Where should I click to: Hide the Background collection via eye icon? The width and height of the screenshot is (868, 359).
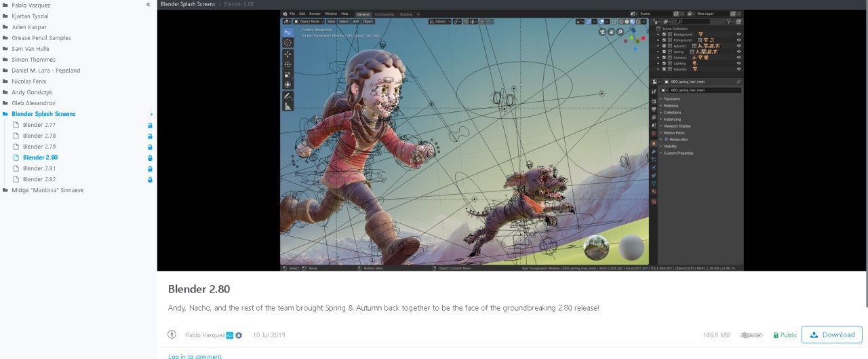[x=738, y=34]
